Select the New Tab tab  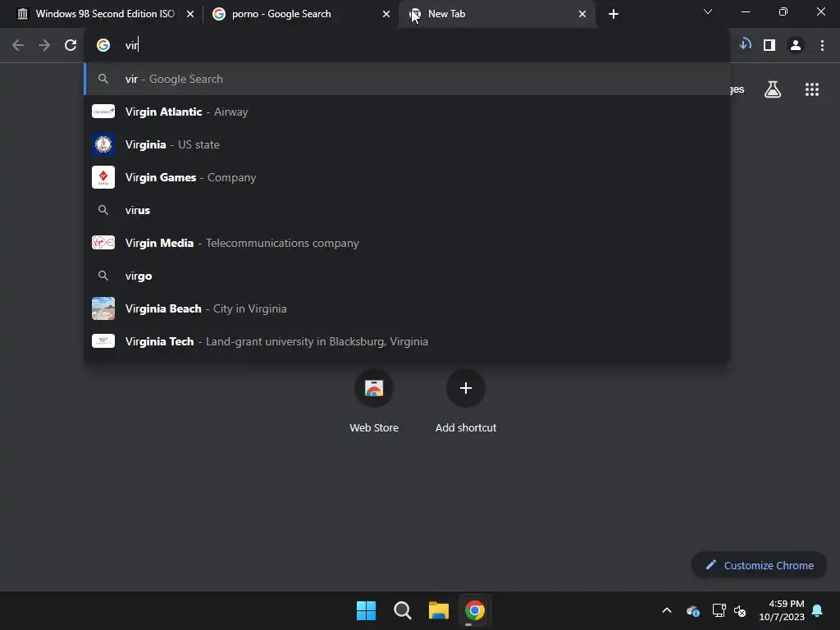pyautogui.click(x=498, y=14)
